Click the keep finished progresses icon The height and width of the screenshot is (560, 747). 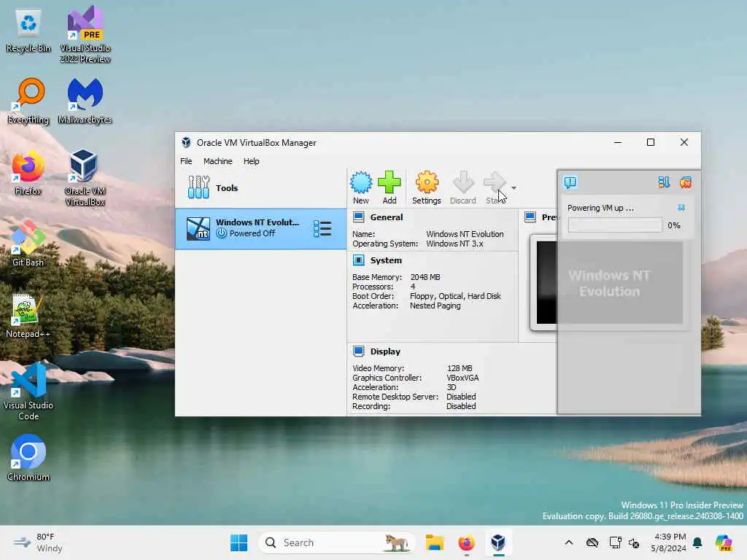click(x=664, y=182)
